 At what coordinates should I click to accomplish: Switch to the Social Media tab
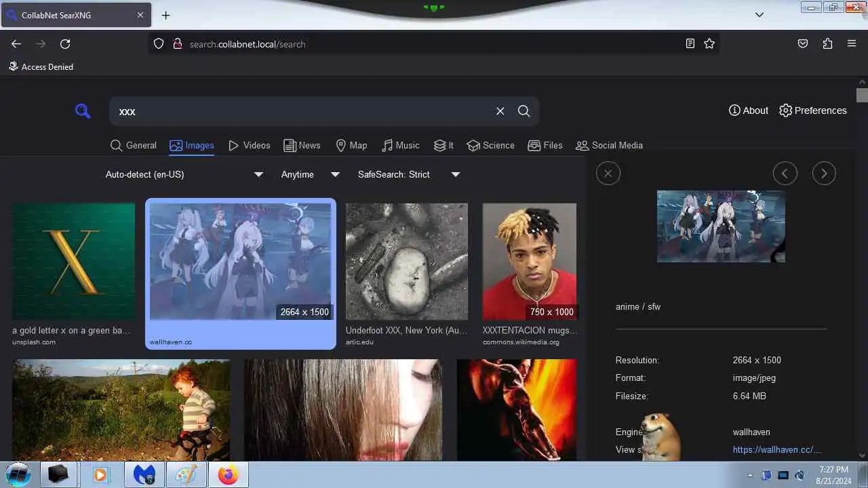coord(609,145)
